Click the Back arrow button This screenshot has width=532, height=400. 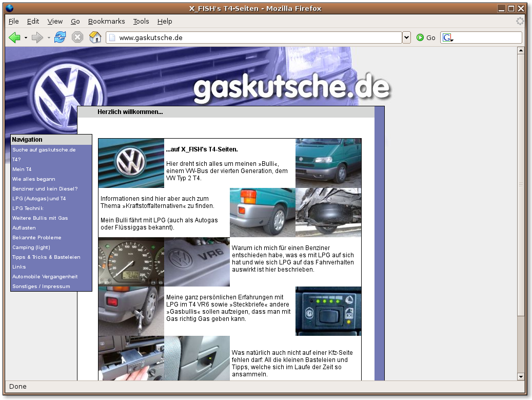point(14,37)
